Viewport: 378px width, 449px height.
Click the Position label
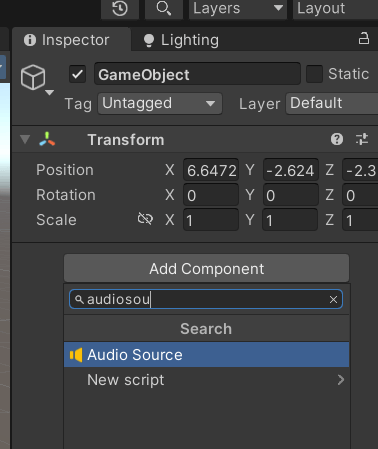coord(65,170)
